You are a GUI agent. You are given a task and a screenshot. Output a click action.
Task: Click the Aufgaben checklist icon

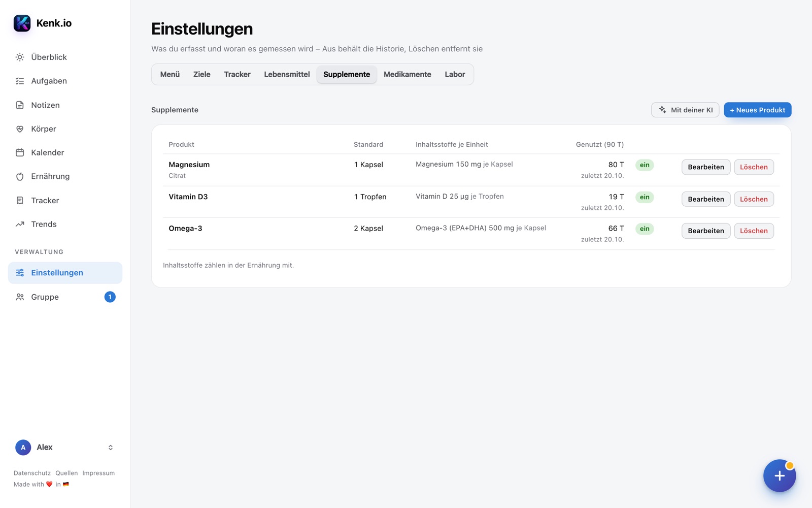point(20,81)
